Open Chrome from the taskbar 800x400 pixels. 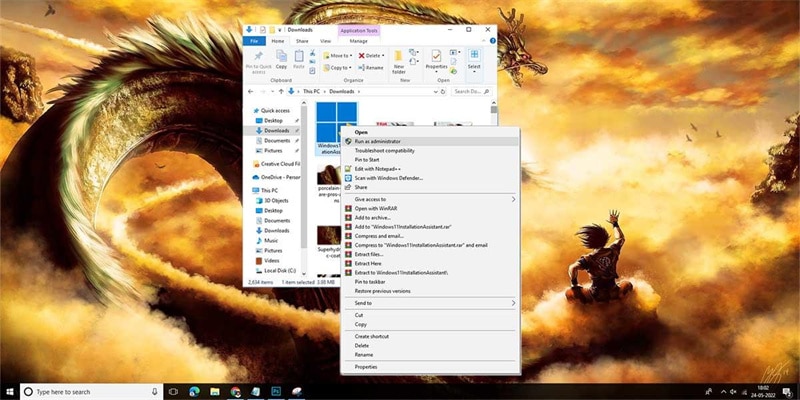[x=235, y=391]
